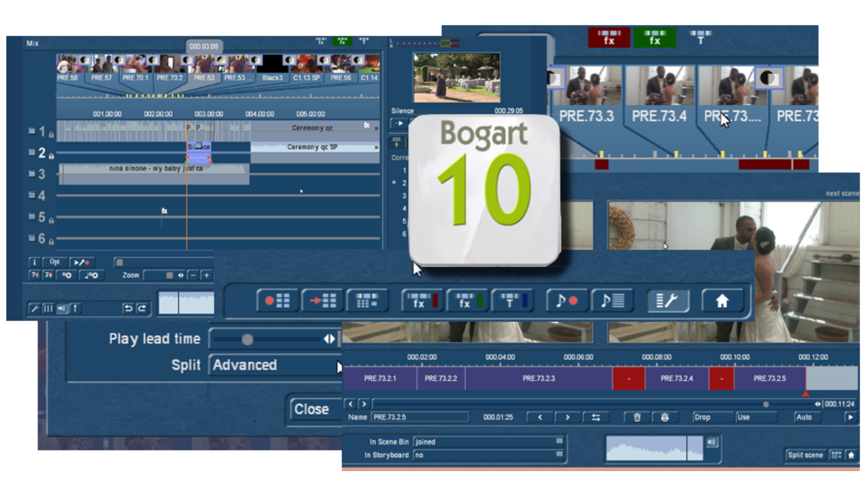This screenshot has width=868, height=488.
Task: Open track 4 options menu handle
Action: (x=31, y=195)
